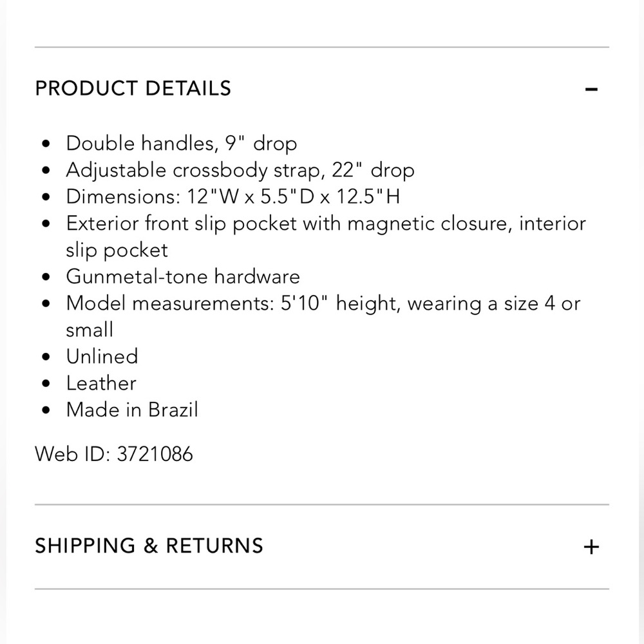Screen dimensions: 644x644
Task: Click the Made in Brazil bullet
Action: [x=132, y=410]
